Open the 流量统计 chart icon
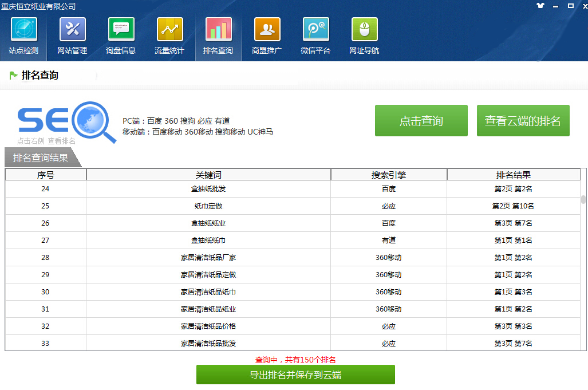The image size is (588, 390). point(170,29)
